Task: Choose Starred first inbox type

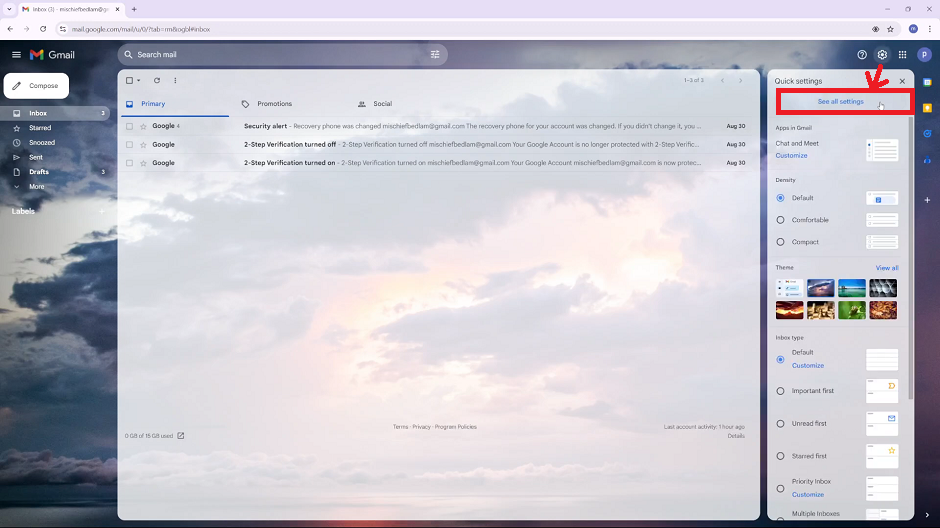Action: [781, 456]
